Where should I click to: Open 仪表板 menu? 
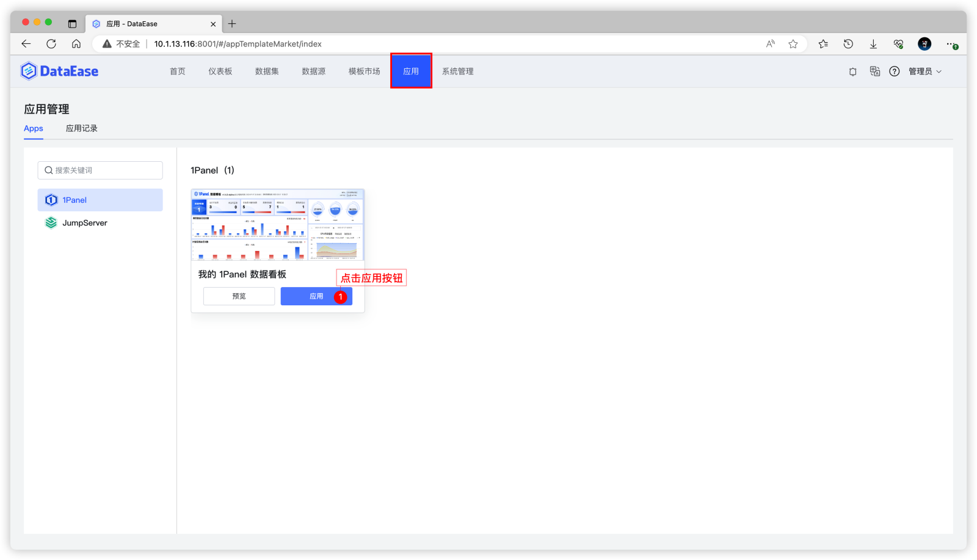tap(220, 71)
